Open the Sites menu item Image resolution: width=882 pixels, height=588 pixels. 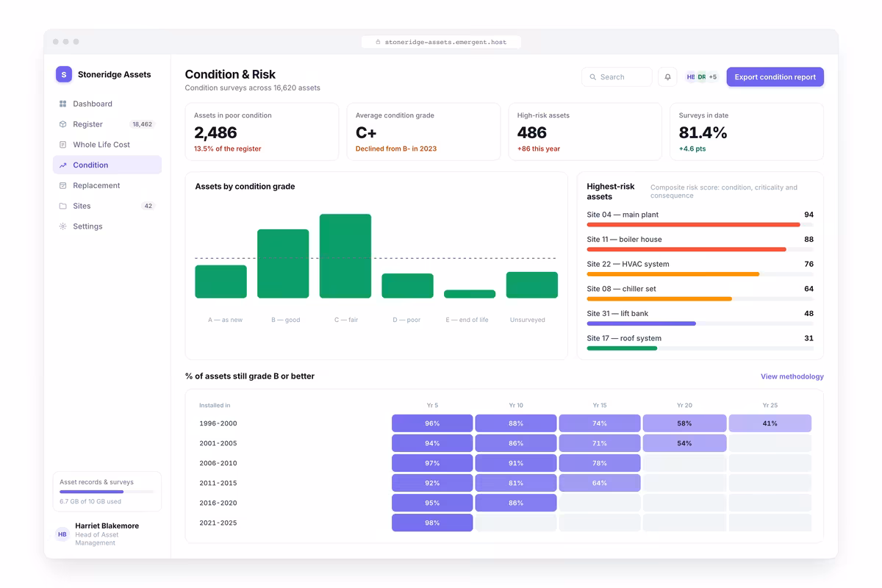(107, 206)
